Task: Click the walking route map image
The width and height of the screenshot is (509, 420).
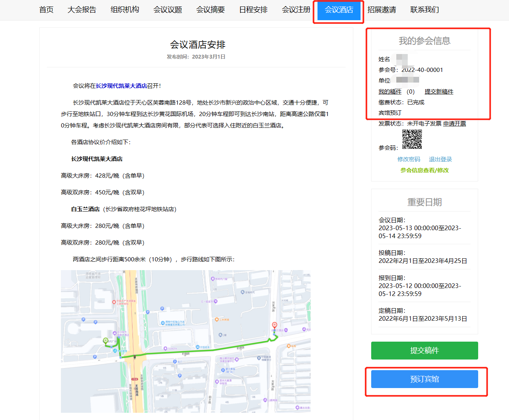Action: click(186, 341)
